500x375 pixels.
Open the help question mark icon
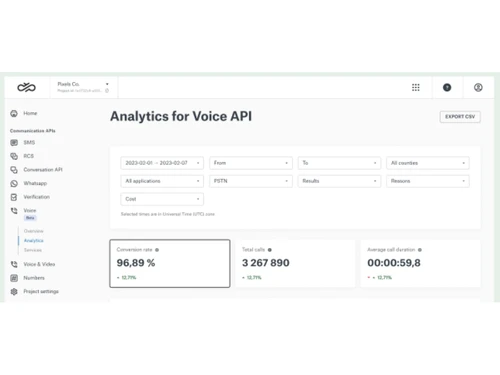tap(447, 87)
